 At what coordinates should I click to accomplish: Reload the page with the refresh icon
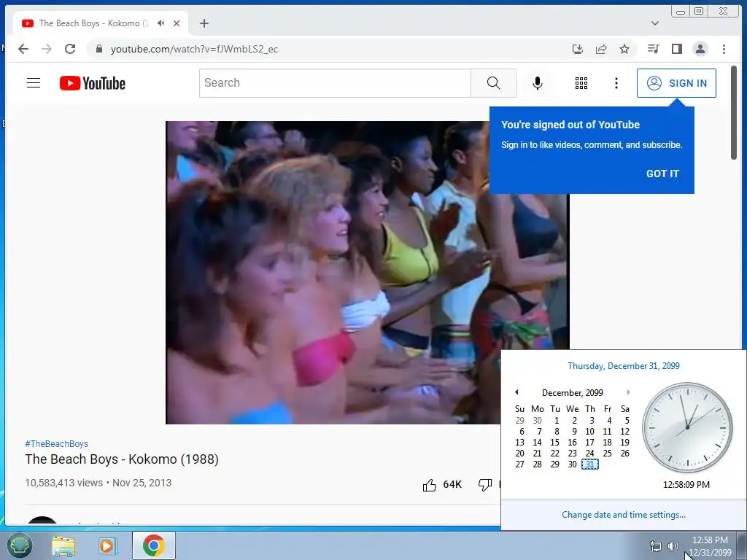point(70,49)
